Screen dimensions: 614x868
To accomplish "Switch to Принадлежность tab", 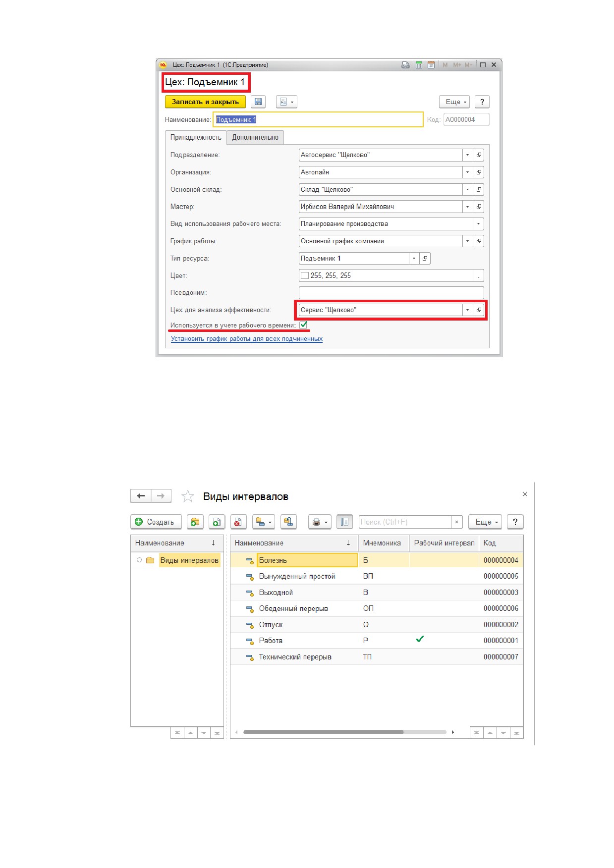I will point(196,137).
